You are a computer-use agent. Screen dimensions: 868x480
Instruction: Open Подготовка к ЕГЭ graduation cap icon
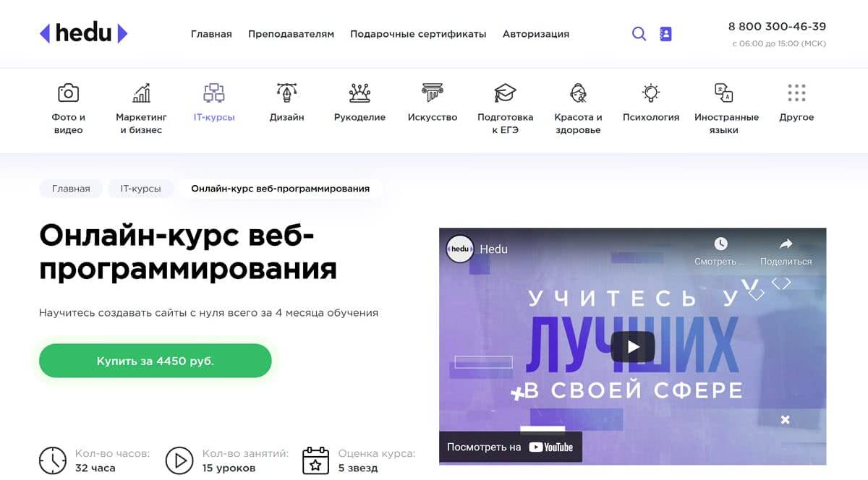(506, 93)
